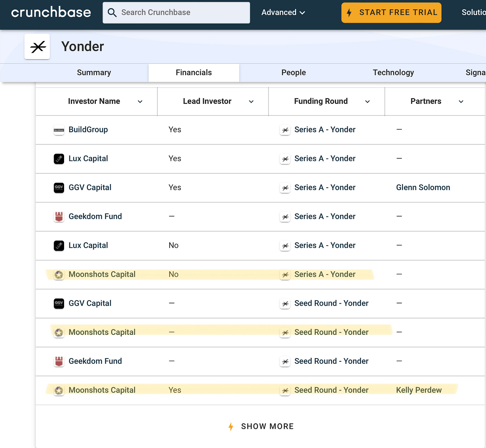Viewport: 486px width, 448px height.
Task: Switch to the Summary tab
Action: (94, 72)
